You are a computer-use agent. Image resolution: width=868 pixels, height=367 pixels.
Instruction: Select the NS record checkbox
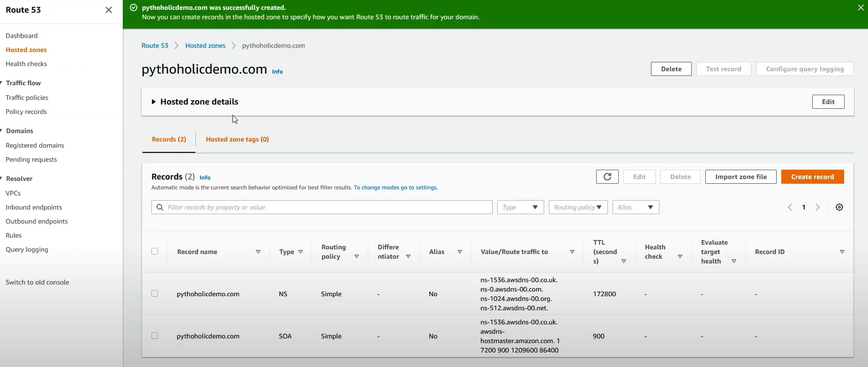(x=155, y=293)
